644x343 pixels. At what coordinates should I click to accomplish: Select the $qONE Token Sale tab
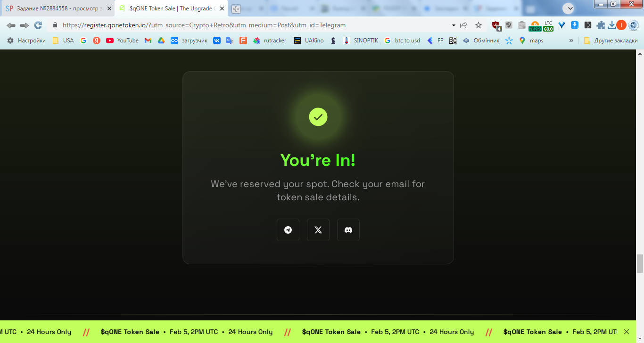click(x=172, y=8)
